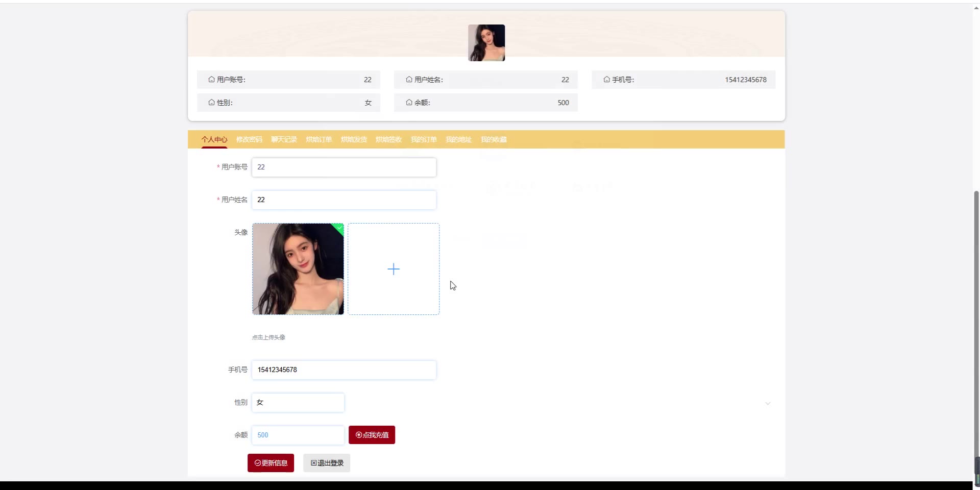Focus the 用户姓名 input field
Screen dimensions: 980x490
tap(344, 200)
